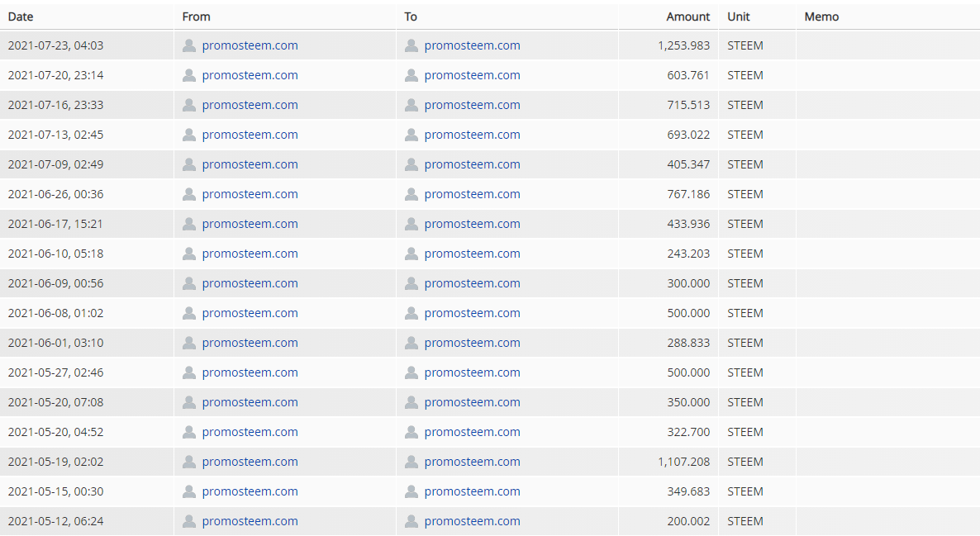Select the amount 322.700
Viewport: 980px width, 536px height.
click(x=688, y=432)
